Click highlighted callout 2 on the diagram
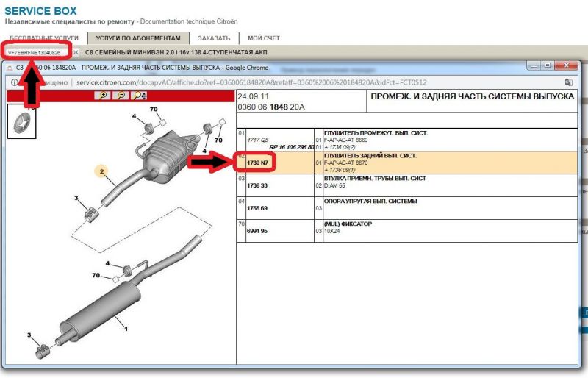Screen dimensions: 588x378 104,173
